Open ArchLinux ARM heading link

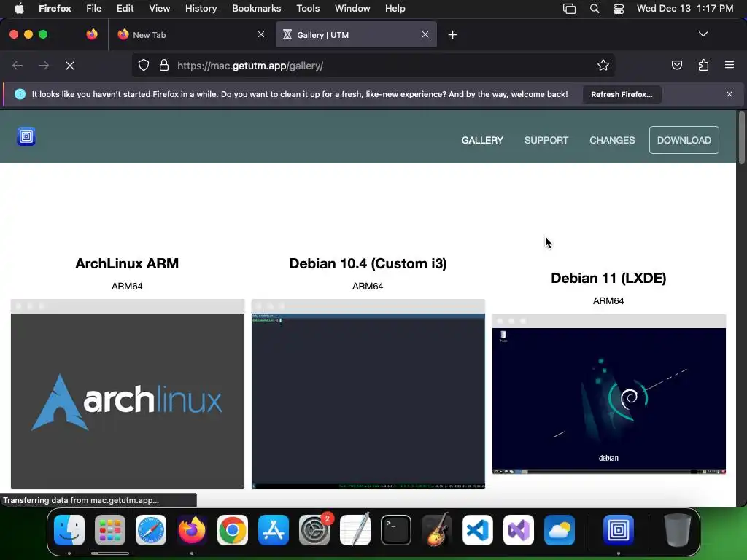(x=127, y=263)
